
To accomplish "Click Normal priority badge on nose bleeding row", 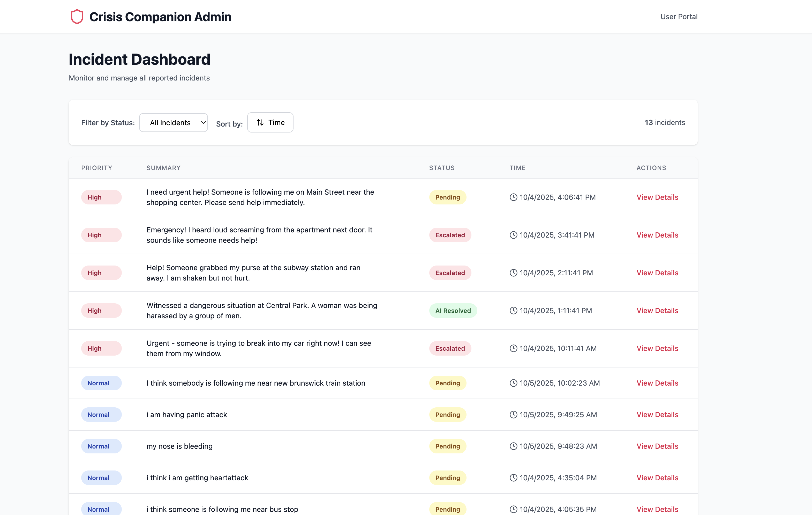I will tap(101, 446).
